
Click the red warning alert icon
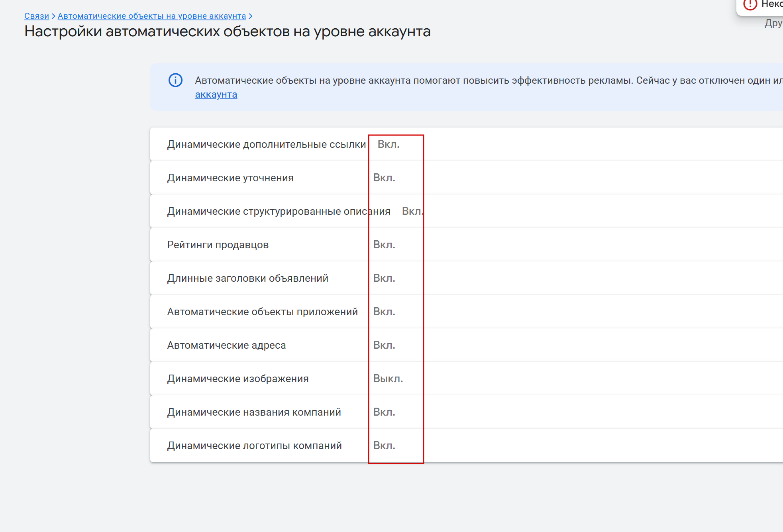[x=750, y=4]
